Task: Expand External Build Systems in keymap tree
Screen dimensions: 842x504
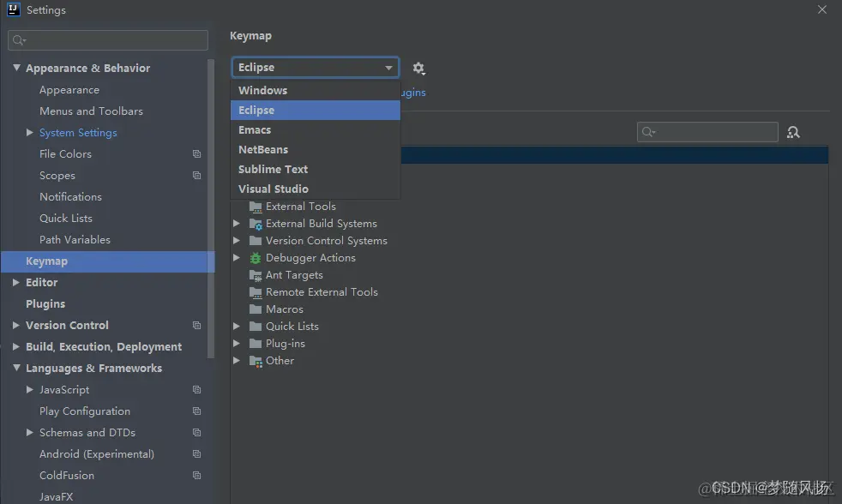Action: 237,223
